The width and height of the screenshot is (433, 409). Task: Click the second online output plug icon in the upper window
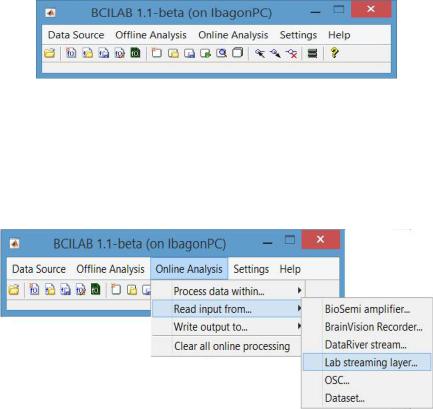276,53
